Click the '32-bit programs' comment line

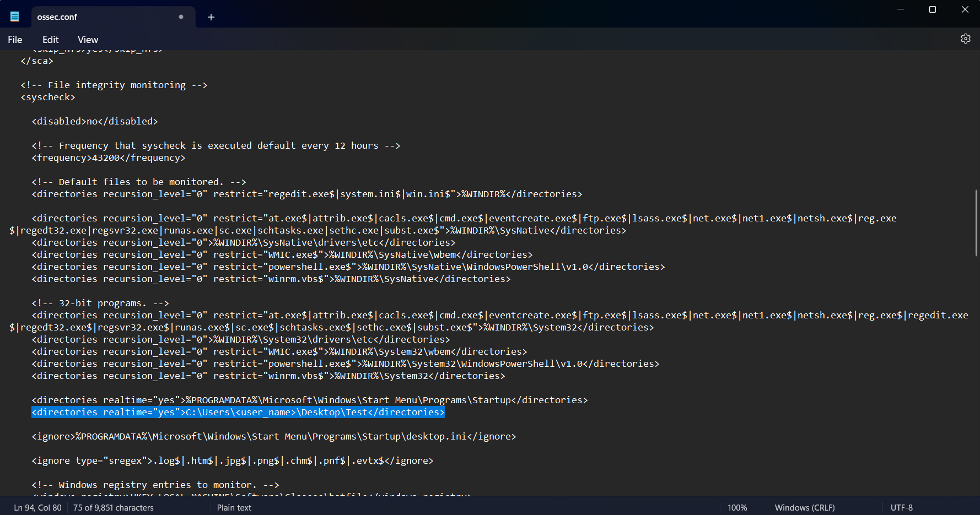coord(100,303)
